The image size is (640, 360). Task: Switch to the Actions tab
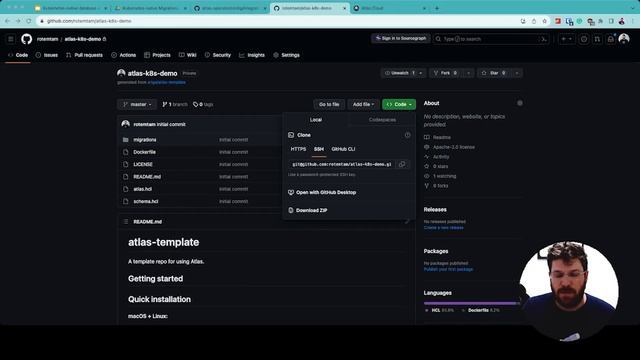[x=123, y=55]
